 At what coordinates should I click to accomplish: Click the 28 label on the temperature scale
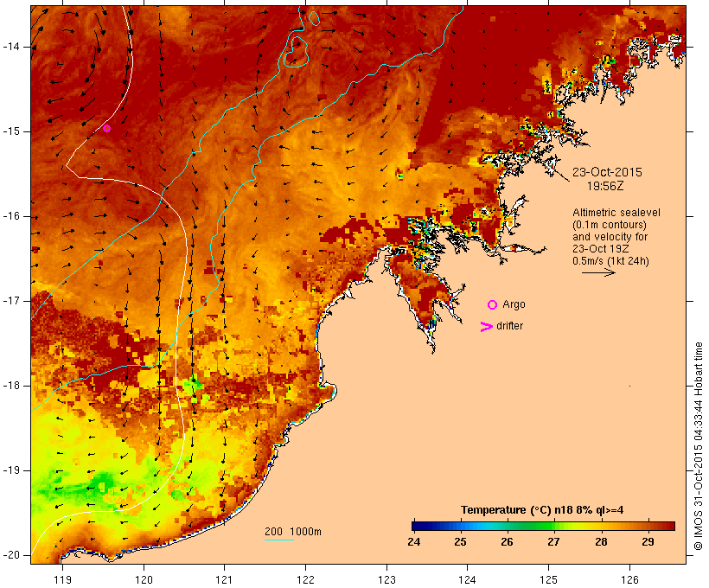click(601, 541)
